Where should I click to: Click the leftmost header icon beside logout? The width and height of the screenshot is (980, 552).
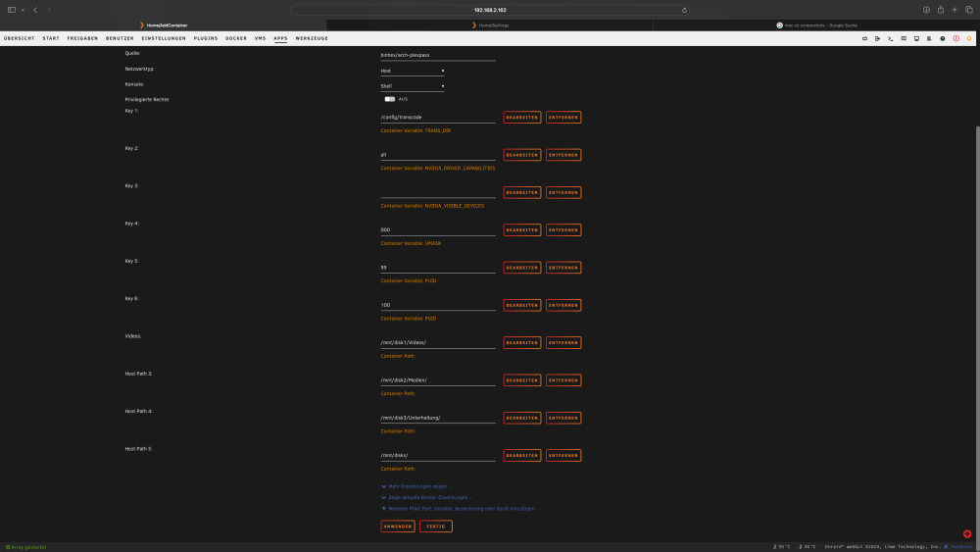point(865,39)
